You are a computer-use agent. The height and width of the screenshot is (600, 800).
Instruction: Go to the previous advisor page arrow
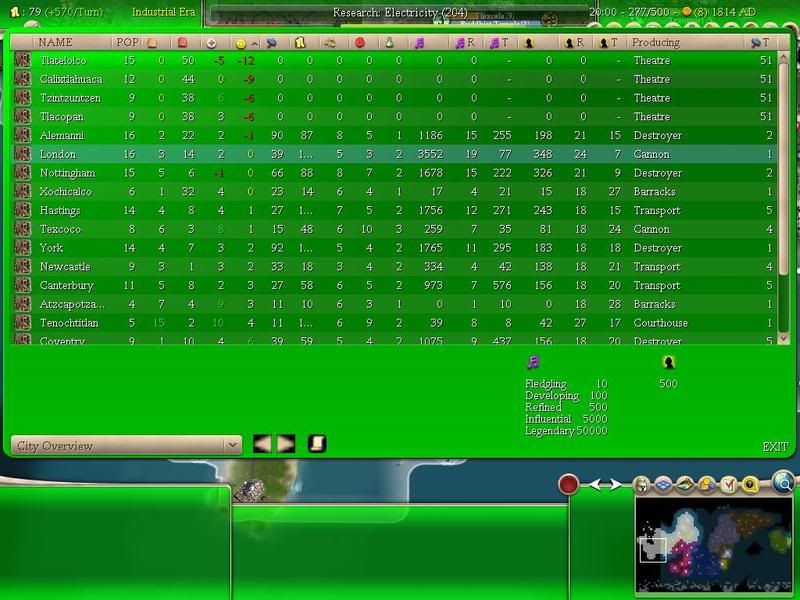point(262,444)
